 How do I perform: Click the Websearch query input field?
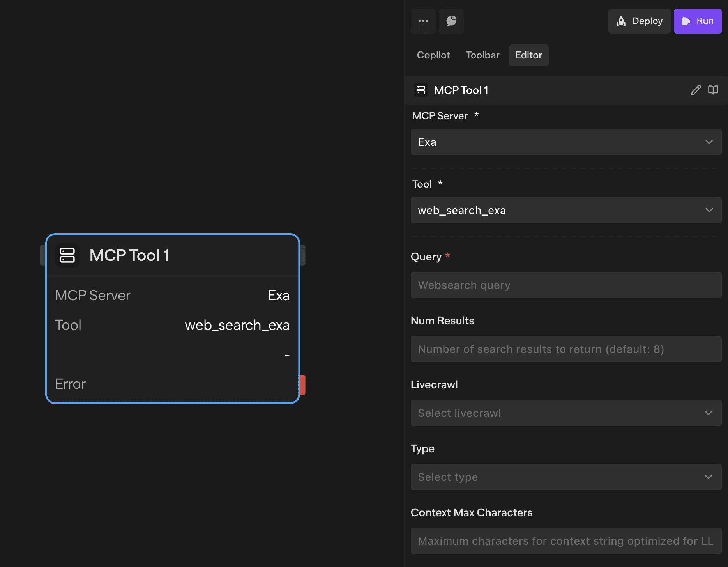click(x=566, y=285)
